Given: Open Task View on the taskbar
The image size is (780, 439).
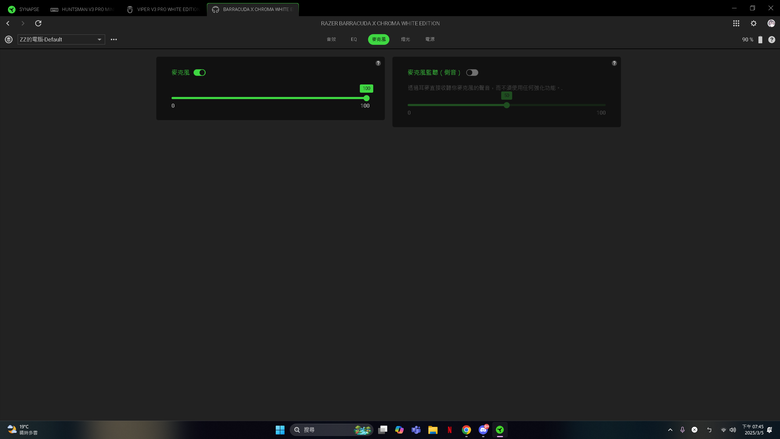Looking at the screenshot, I should tap(383, 430).
